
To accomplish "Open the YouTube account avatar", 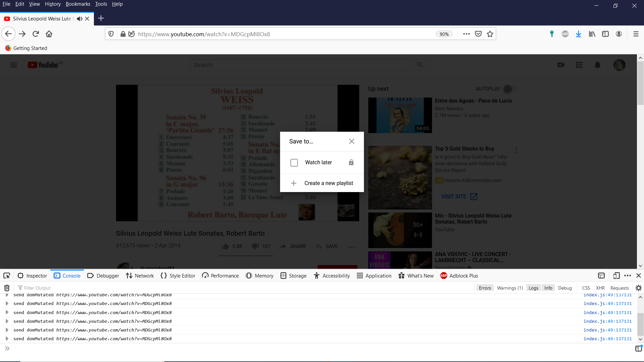I will click(x=619, y=65).
